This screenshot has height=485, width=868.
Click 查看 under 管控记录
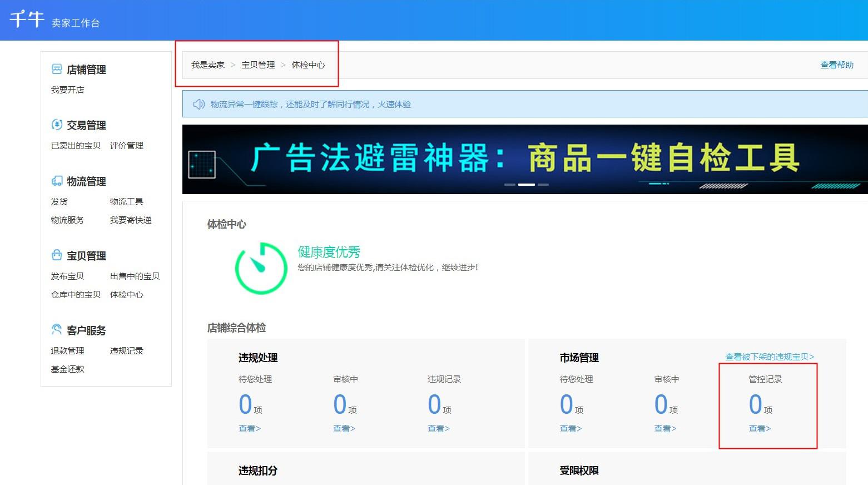[x=760, y=428]
